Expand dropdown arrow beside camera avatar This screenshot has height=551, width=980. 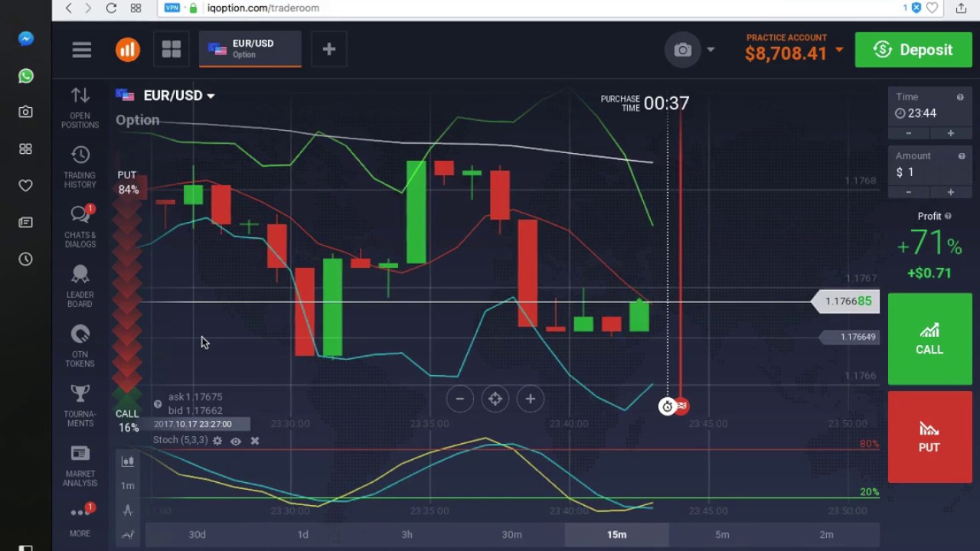(x=710, y=50)
